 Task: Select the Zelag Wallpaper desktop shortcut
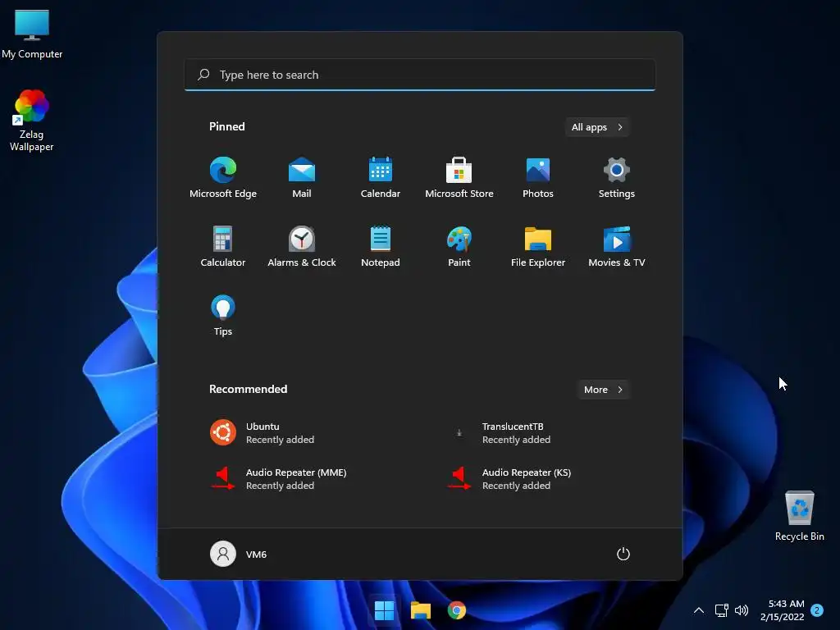32,121
